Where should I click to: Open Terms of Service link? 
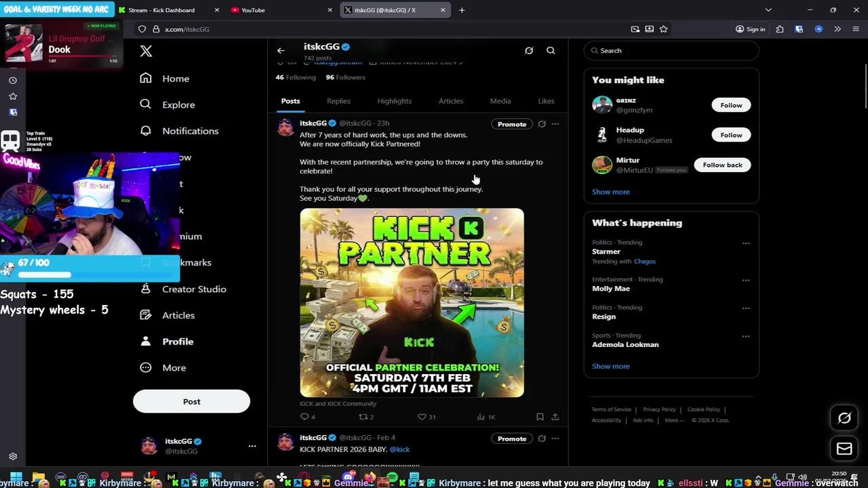611,409
